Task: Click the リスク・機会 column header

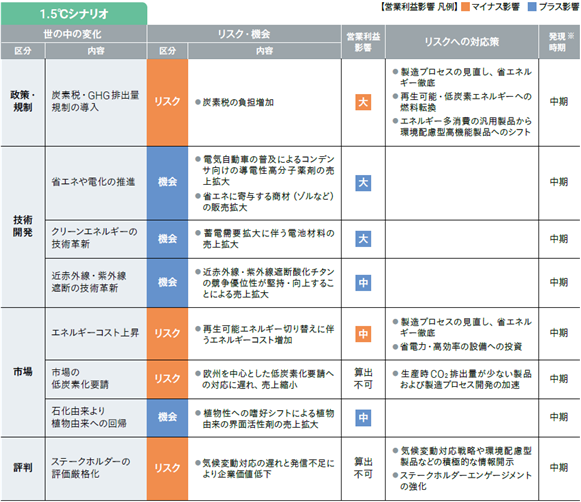Action: (x=244, y=34)
